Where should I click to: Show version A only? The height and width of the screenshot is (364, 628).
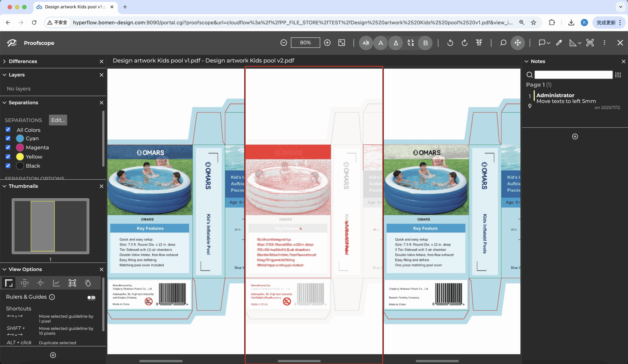(x=380, y=43)
